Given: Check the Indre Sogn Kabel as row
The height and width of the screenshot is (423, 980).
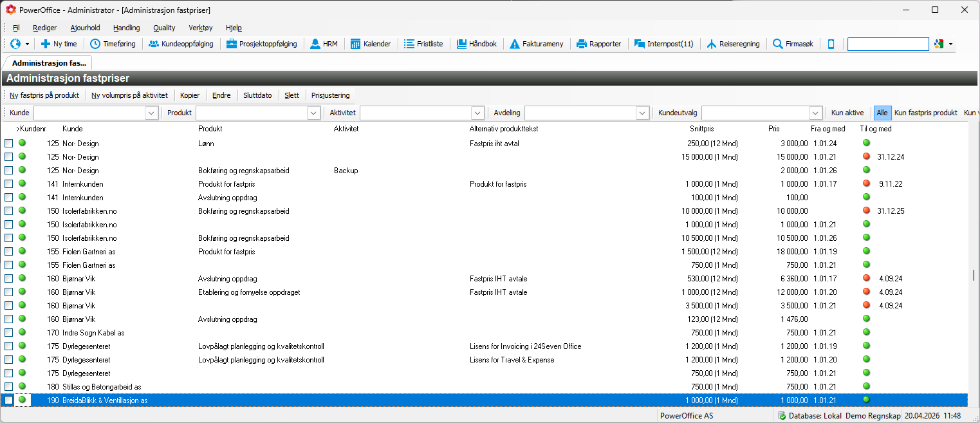Looking at the screenshot, I should (x=9, y=333).
